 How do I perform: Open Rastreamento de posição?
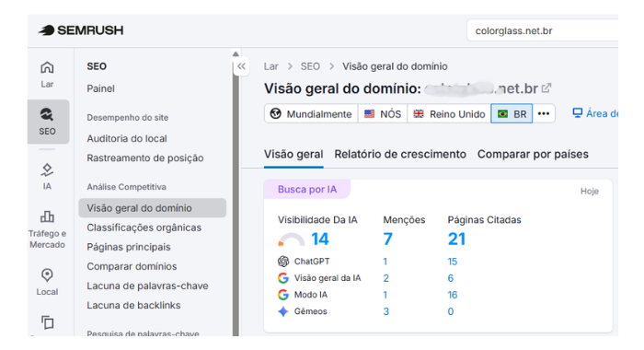tap(145, 157)
